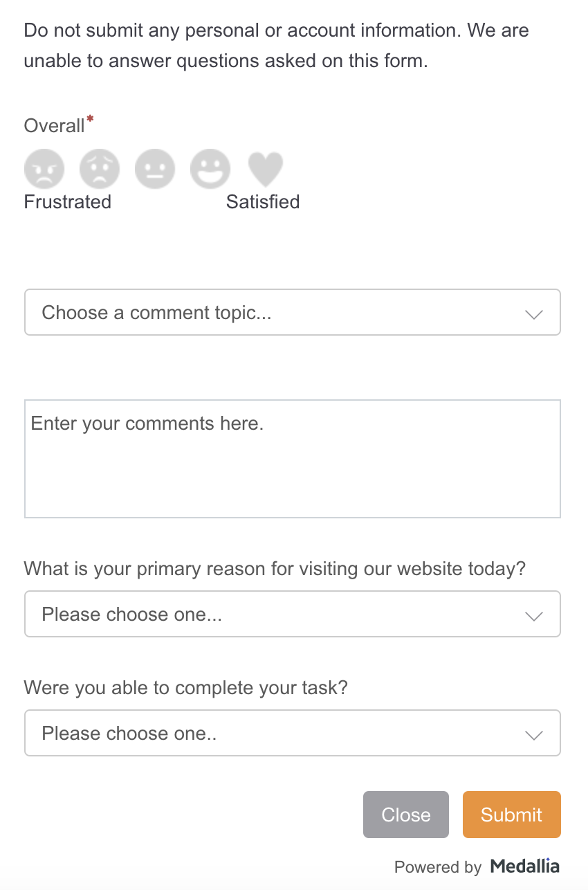Click the chevron in comment topic dropdown
This screenshot has height=890, width=588.
click(534, 314)
